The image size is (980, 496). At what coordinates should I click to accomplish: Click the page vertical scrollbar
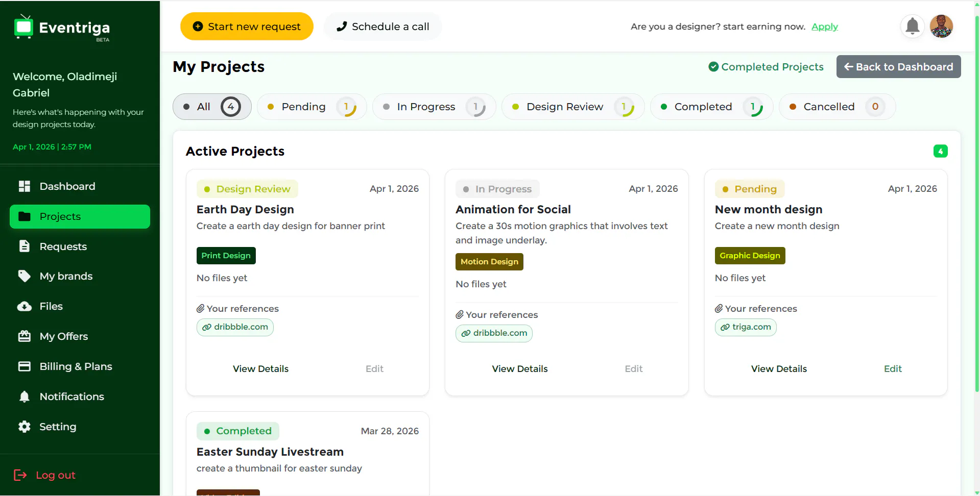[x=976, y=204]
